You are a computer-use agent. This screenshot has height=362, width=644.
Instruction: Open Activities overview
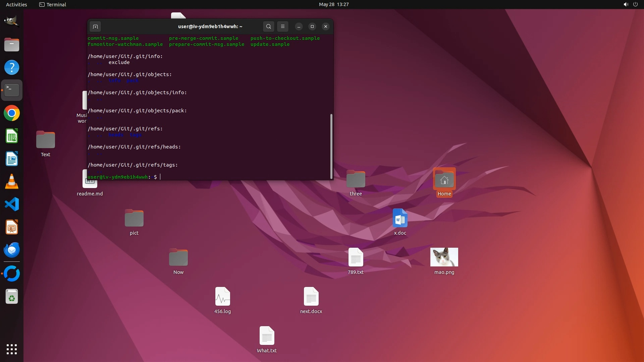tap(16, 4)
